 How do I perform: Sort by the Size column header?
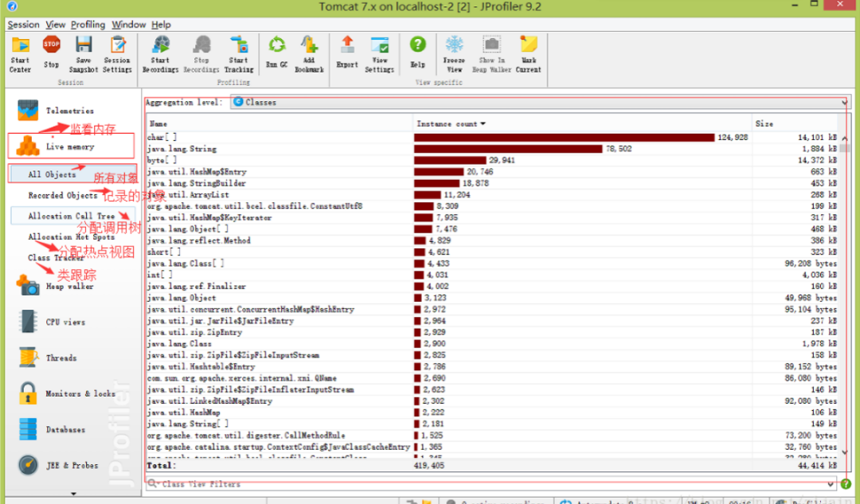coord(795,124)
